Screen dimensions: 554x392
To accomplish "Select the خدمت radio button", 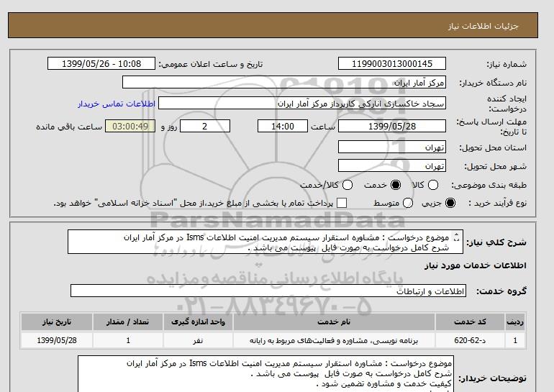I will 396,185.
